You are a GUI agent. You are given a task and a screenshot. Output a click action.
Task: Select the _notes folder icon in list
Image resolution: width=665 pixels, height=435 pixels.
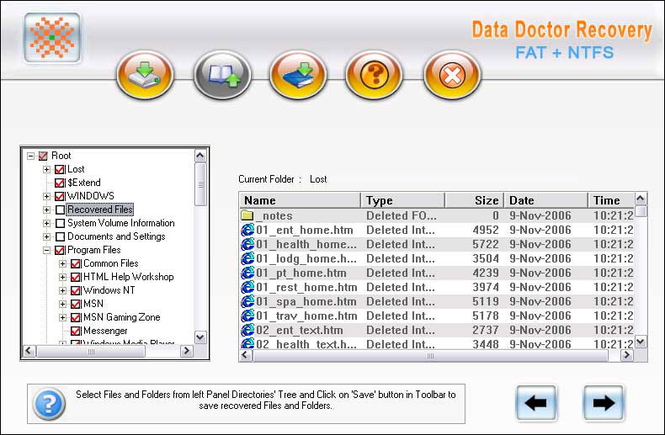(247, 215)
